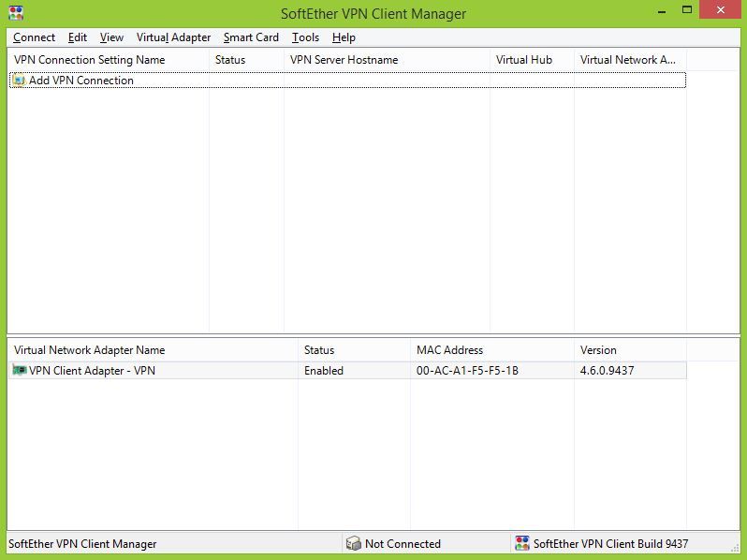The image size is (747, 560).
Task: Open the Tools menu
Action: point(305,37)
